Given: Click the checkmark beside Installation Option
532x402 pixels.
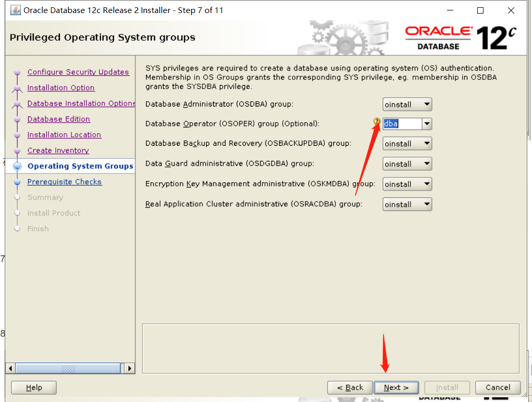Looking at the screenshot, I should (18, 88).
